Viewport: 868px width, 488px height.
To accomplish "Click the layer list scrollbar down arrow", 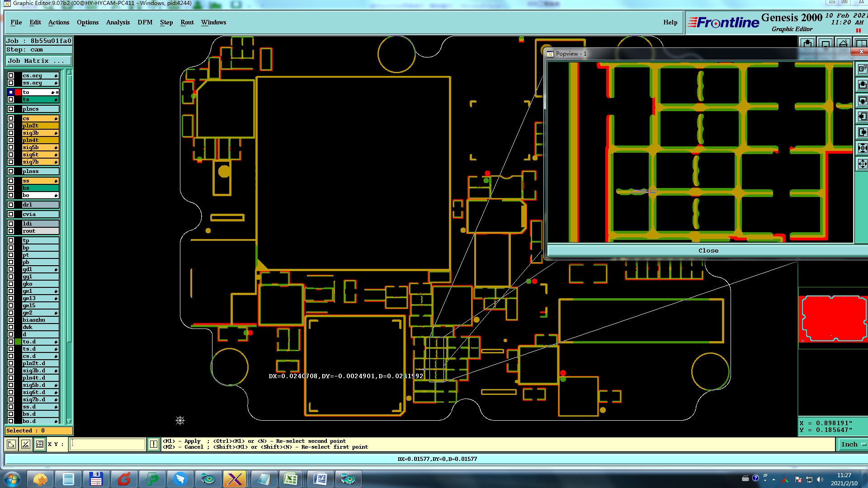I will [69, 421].
